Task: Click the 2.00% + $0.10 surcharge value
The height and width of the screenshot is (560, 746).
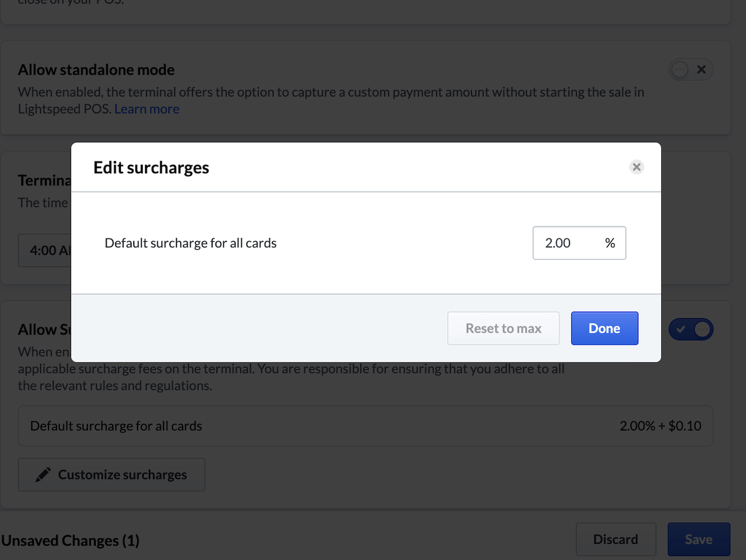Action: pyautogui.click(x=660, y=426)
